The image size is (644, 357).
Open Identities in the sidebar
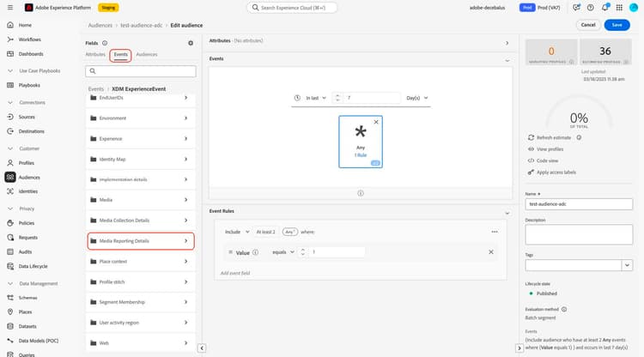28,191
